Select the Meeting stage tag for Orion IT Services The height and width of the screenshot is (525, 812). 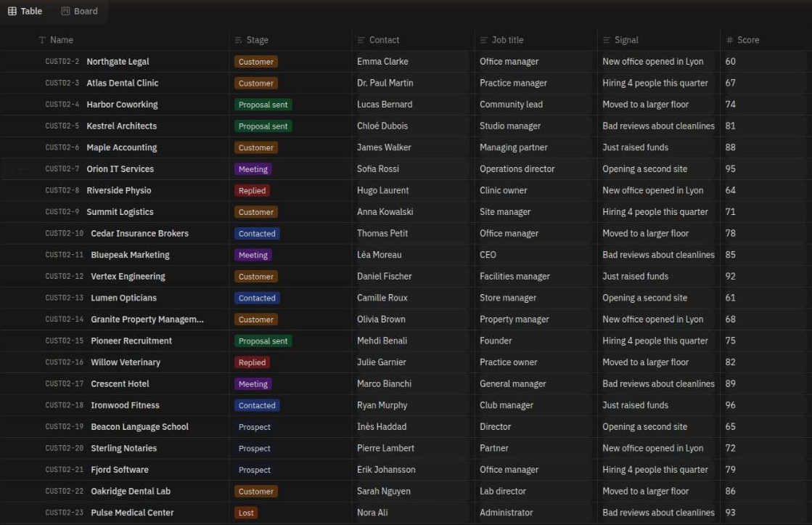click(x=253, y=169)
